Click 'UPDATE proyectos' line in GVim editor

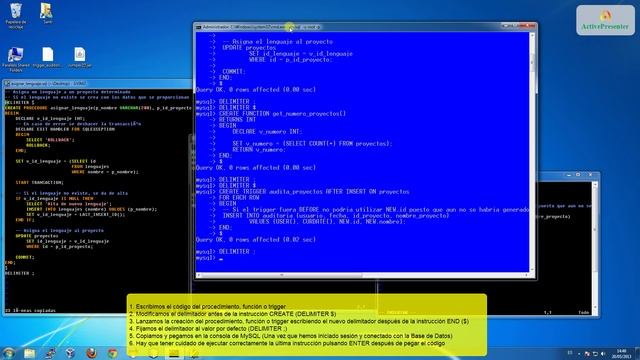(37, 236)
